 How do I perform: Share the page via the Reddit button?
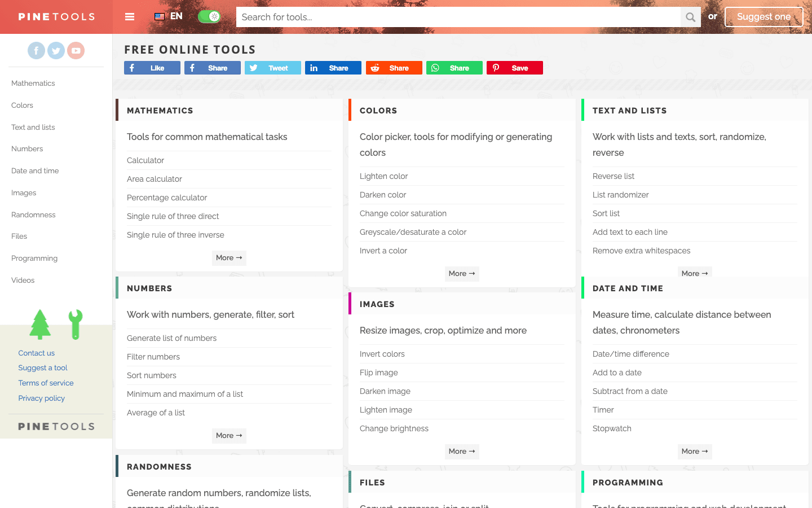point(394,68)
